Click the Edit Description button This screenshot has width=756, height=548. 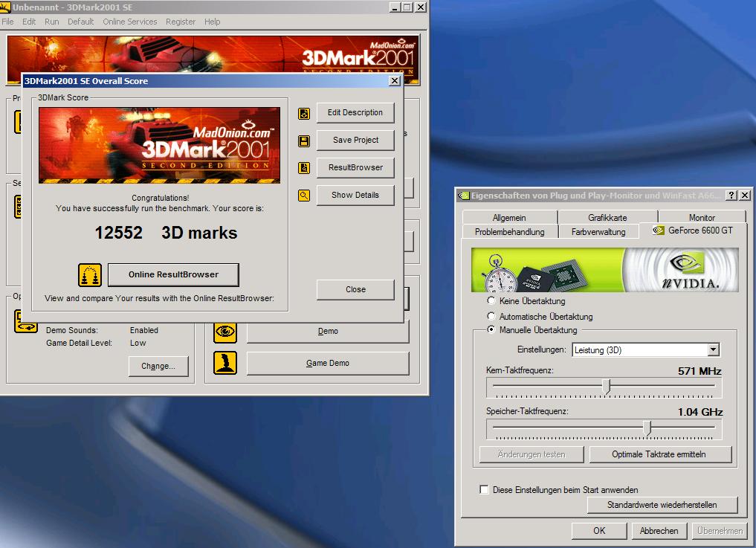[x=355, y=113]
